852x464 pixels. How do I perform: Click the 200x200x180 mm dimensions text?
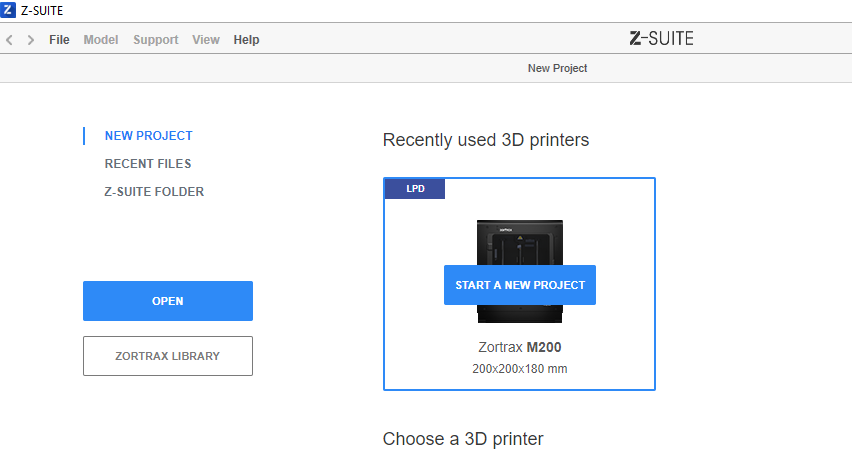(x=520, y=369)
